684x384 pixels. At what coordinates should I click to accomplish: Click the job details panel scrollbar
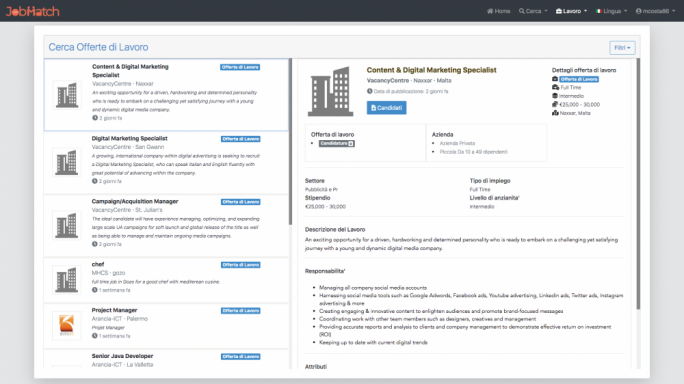point(638,183)
